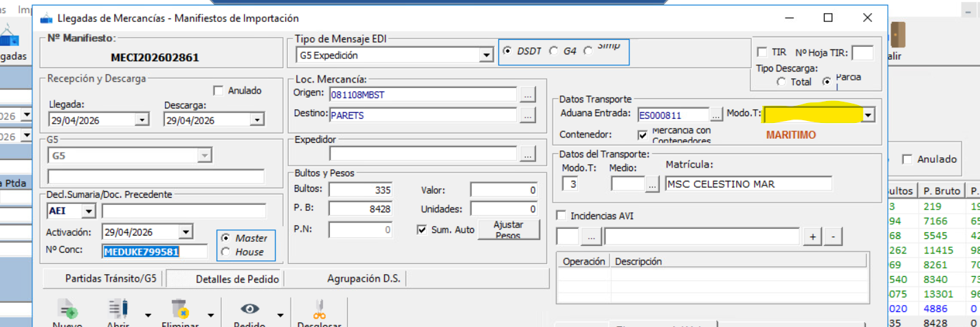Image resolution: width=980 pixels, height=327 pixels.
Task: Click the Nº Hoja TIR input box
Action: [862, 53]
